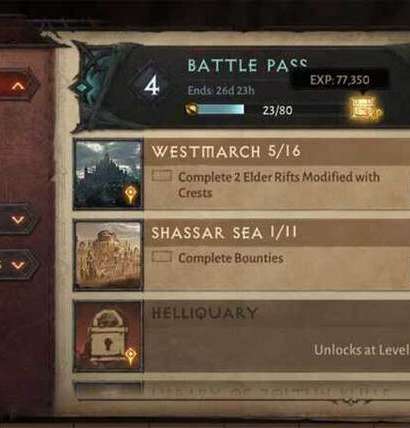410x428 pixels.
Task: Open the Shassar Sea 1/11 header
Action: (x=224, y=233)
